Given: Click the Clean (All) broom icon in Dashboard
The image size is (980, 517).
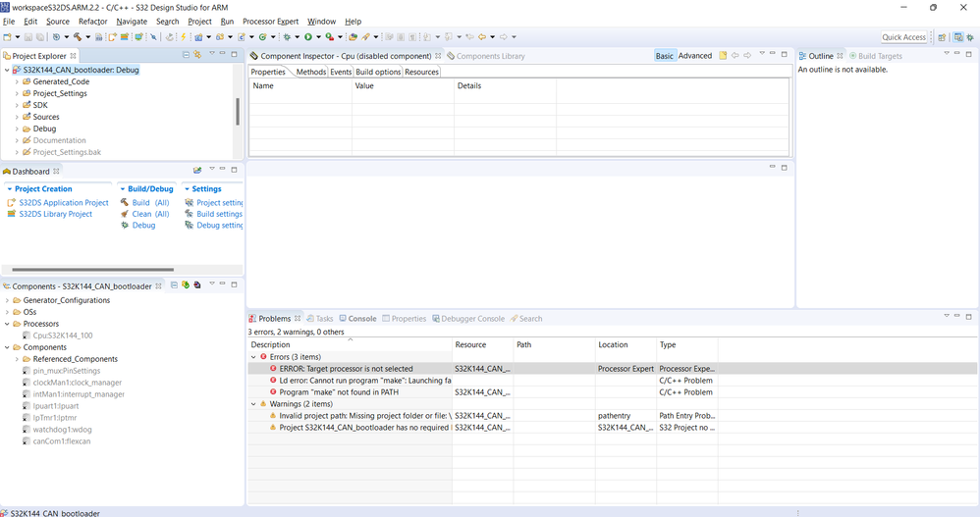Looking at the screenshot, I should click(125, 214).
